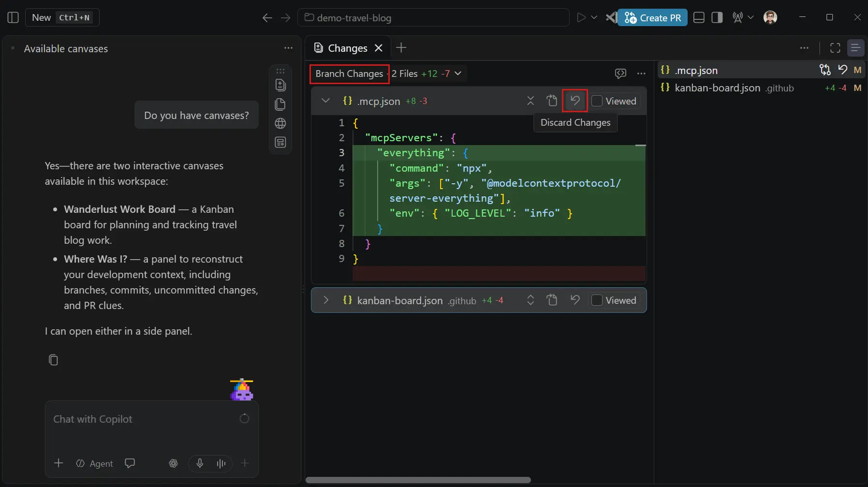Open the .mcp.json file from header
Screen dimensions: 868x487
[x=552, y=101]
